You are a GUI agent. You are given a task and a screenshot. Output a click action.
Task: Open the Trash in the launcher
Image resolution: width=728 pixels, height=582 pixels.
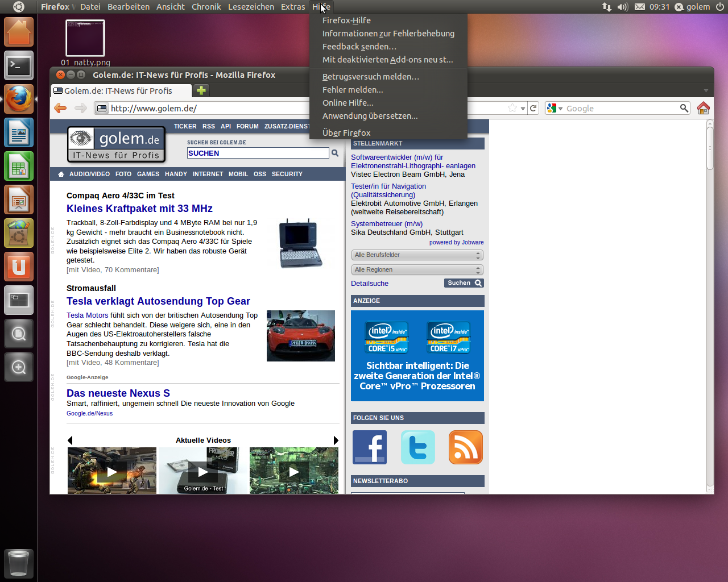(18, 563)
